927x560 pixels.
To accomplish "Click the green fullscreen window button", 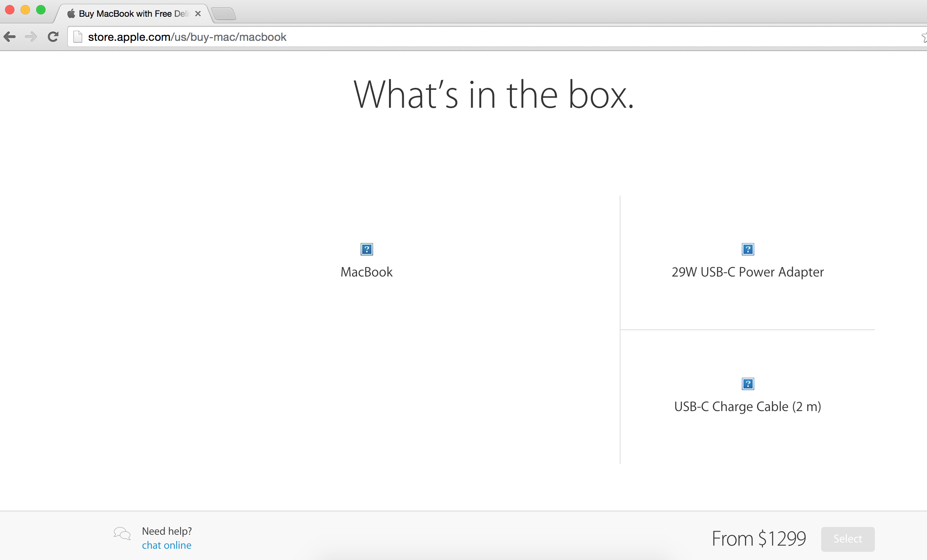I will click(x=41, y=10).
